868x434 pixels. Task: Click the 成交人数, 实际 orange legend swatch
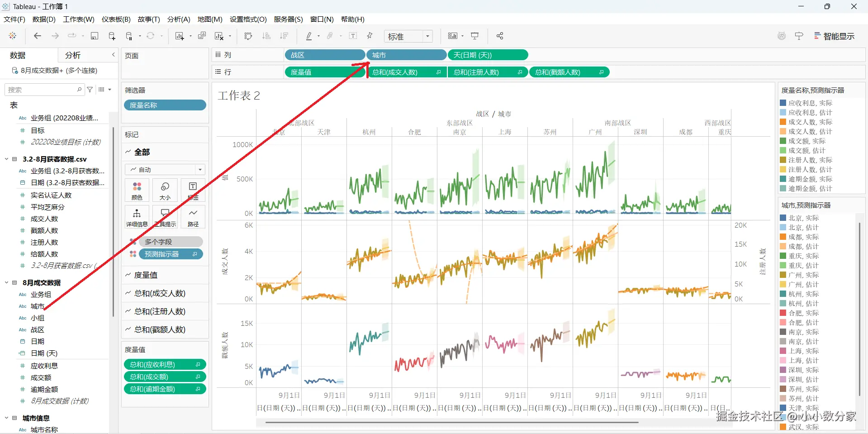(x=783, y=122)
